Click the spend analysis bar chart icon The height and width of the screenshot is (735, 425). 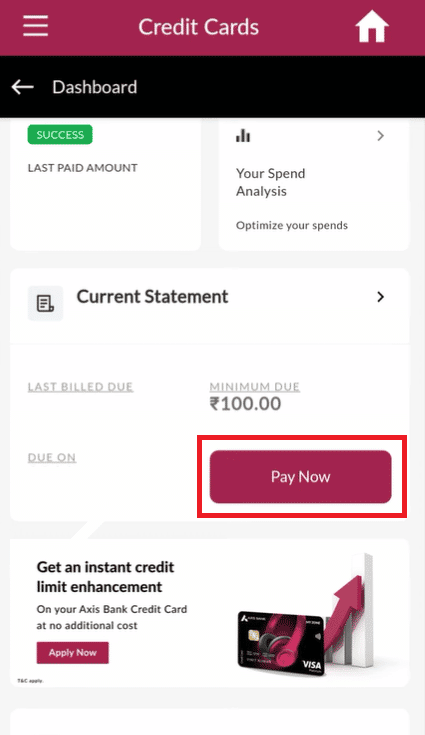click(x=243, y=136)
